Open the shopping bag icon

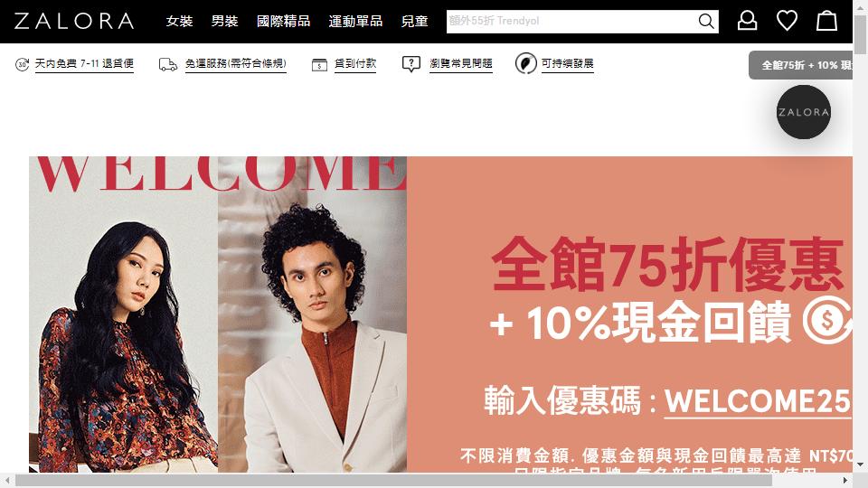(826, 21)
